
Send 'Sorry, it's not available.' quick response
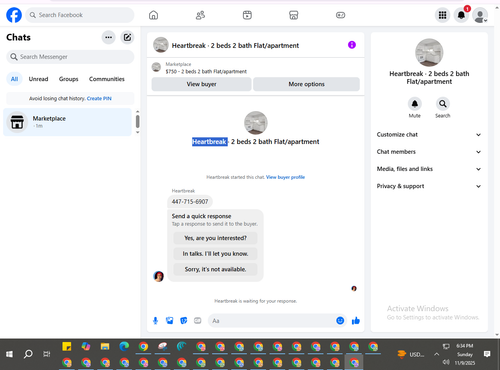point(215,269)
